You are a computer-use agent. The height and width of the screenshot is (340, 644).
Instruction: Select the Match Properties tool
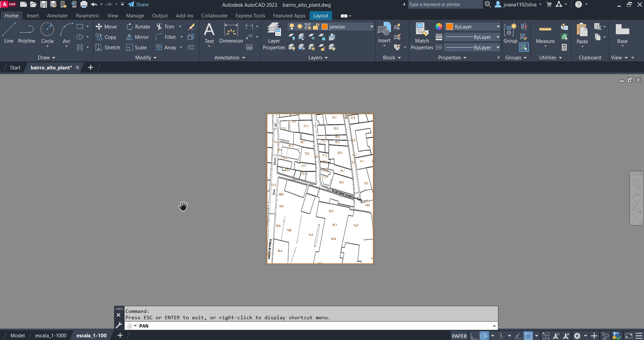422,36
